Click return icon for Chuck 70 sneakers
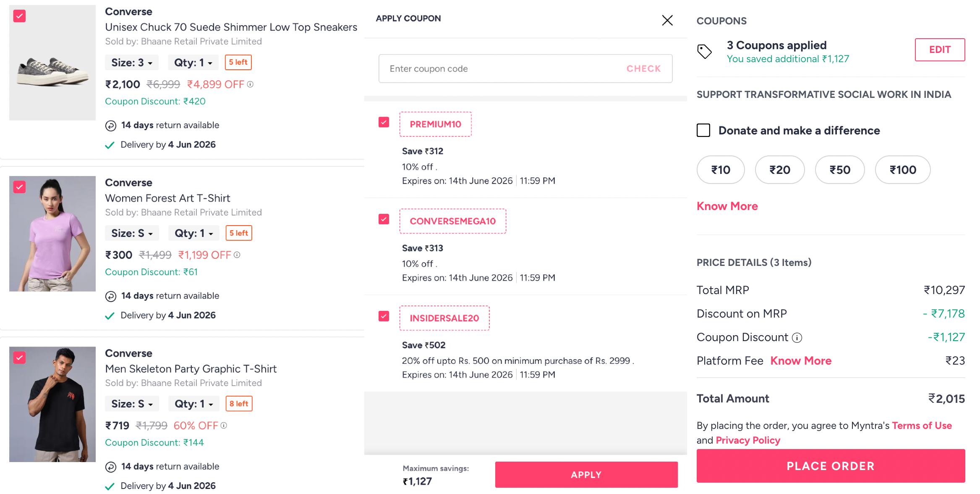 point(110,126)
